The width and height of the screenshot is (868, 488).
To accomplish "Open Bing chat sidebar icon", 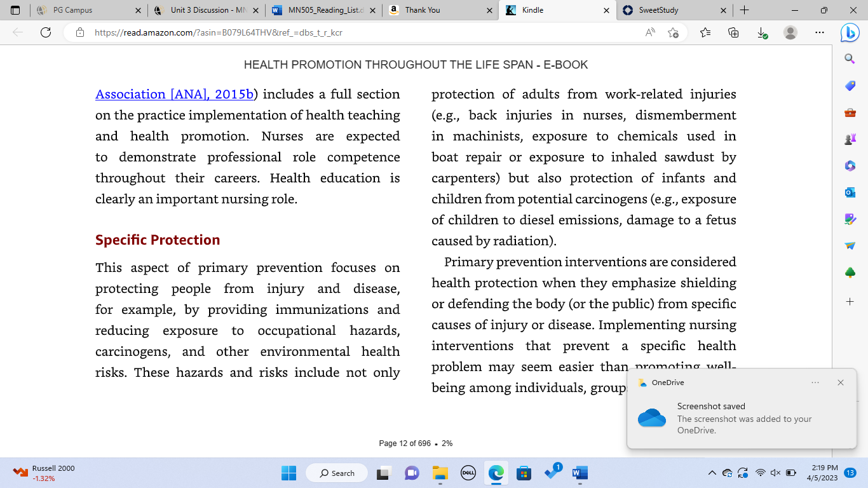I will point(850,32).
